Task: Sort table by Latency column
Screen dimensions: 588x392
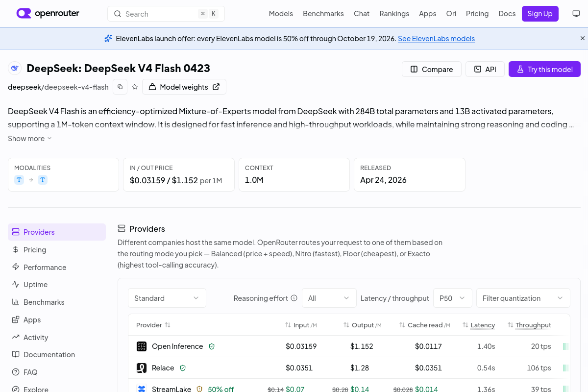Action: (479, 325)
